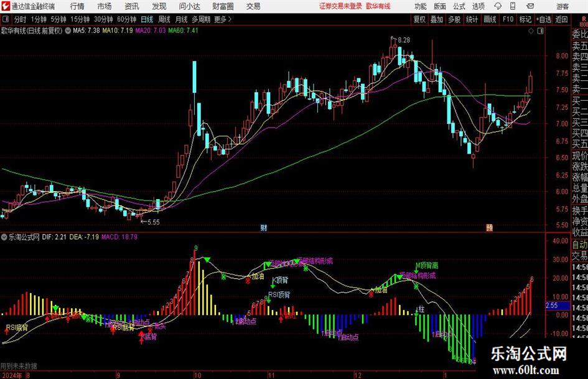This screenshot has height=379, width=588.
Task: Open the 交易 menu
Action: tap(253, 6)
